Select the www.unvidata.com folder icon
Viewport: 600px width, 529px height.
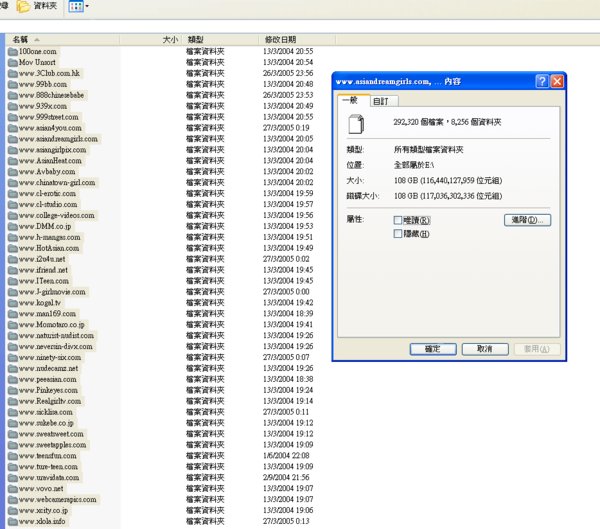[13, 478]
